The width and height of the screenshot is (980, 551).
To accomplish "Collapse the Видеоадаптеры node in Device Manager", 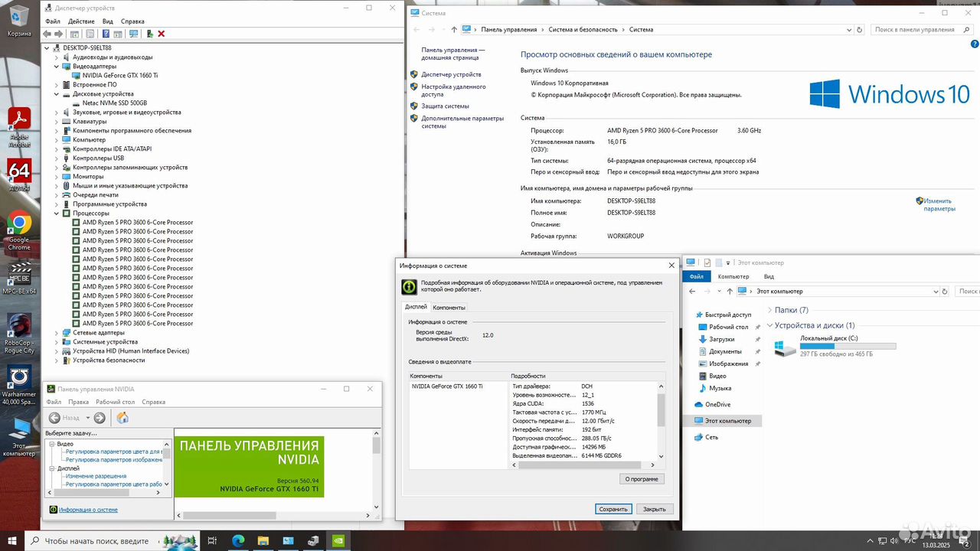I will [x=57, y=67].
